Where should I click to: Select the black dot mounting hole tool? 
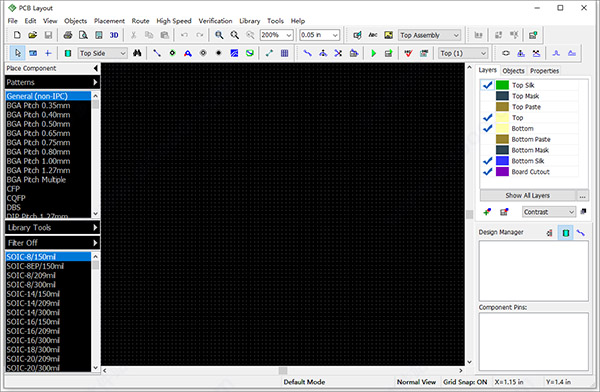click(x=218, y=53)
